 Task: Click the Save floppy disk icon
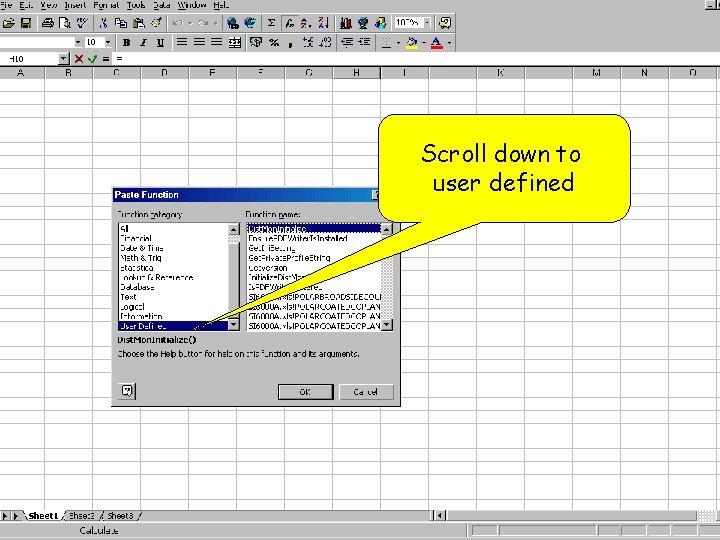pyautogui.click(x=26, y=23)
